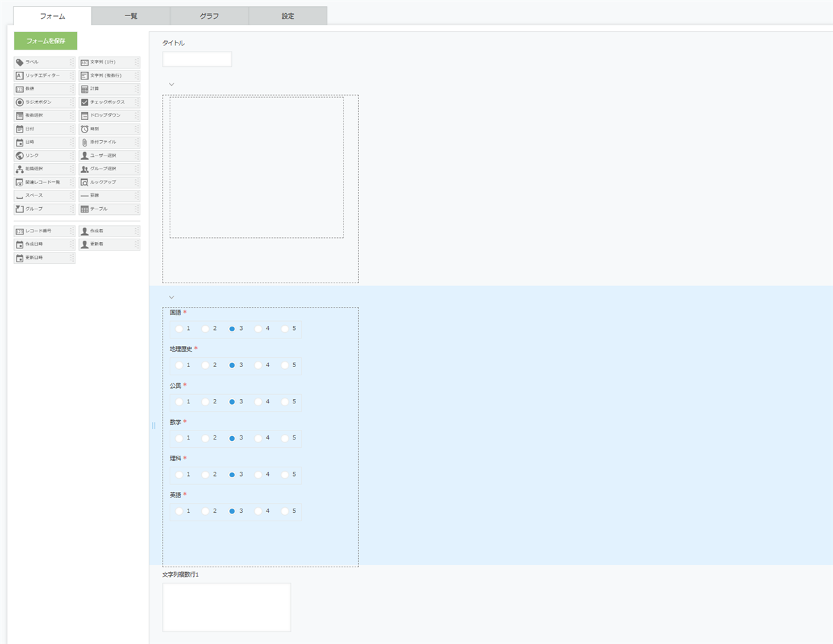Switch to the フォーム tab
This screenshot has width=833, height=644.
pos(52,16)
